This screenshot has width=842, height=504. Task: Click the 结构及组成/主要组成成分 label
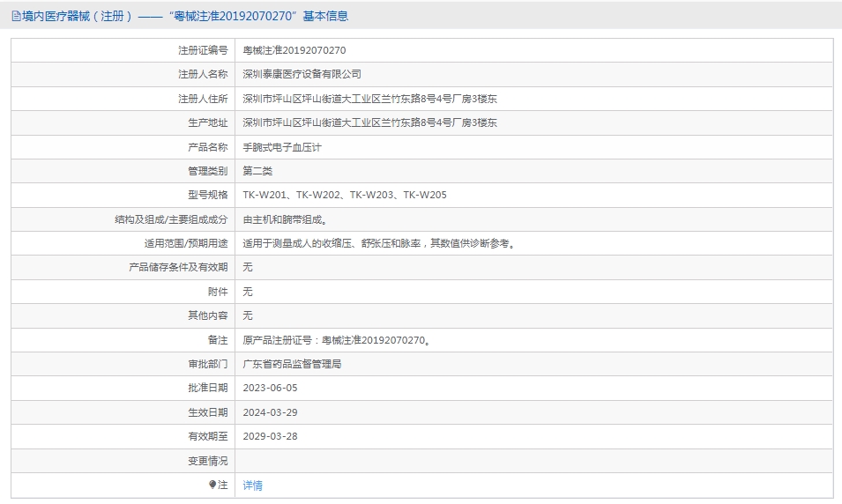pyautogui.click(x=171, y=219)
